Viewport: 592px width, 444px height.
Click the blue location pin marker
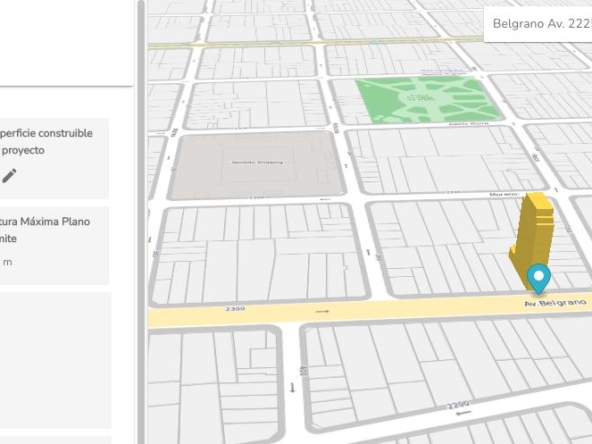539,279
